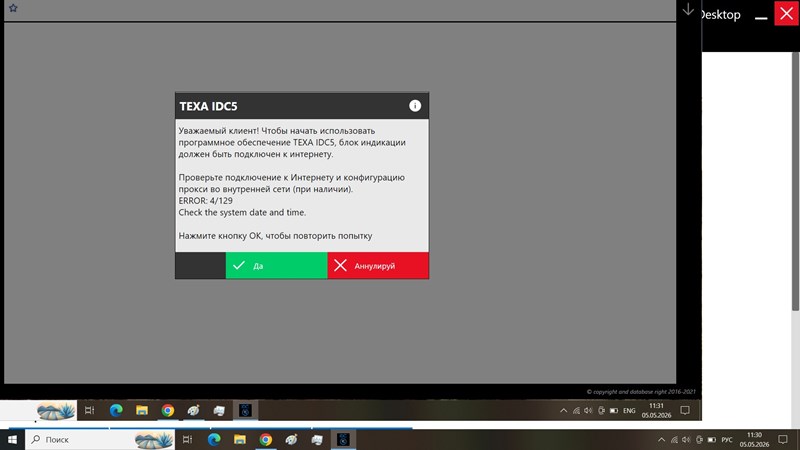The image size is (800, 450).
Task: Open the paint palette app on the host taskbar
Action: click(291, 439)
